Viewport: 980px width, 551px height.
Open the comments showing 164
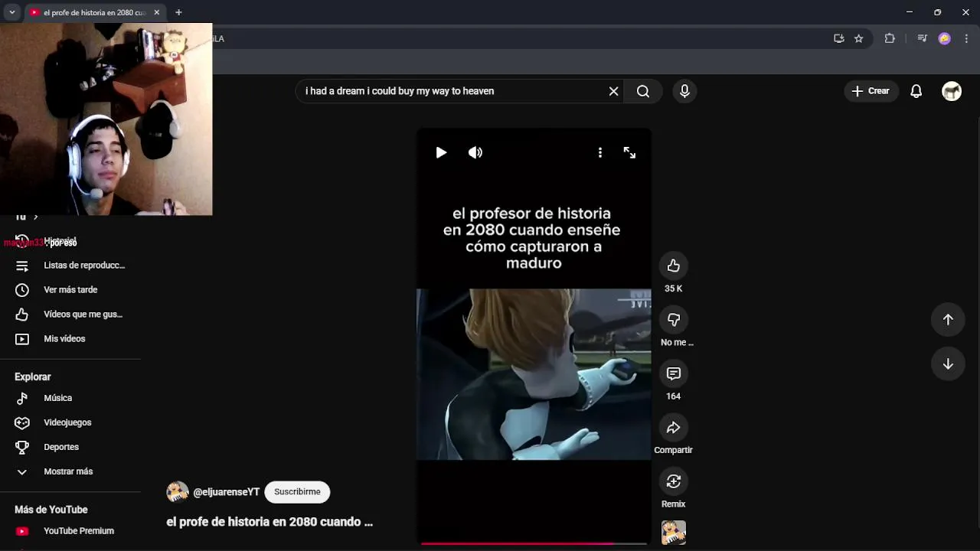[x=674, y=373]
